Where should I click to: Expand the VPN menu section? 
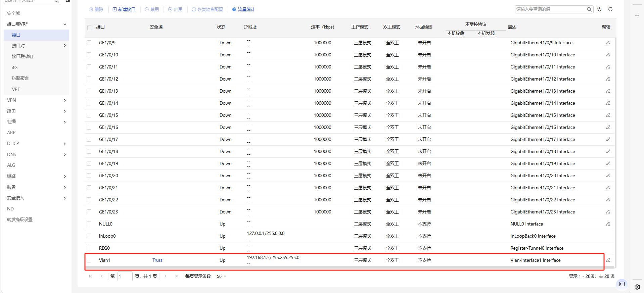tap(36, 100)
